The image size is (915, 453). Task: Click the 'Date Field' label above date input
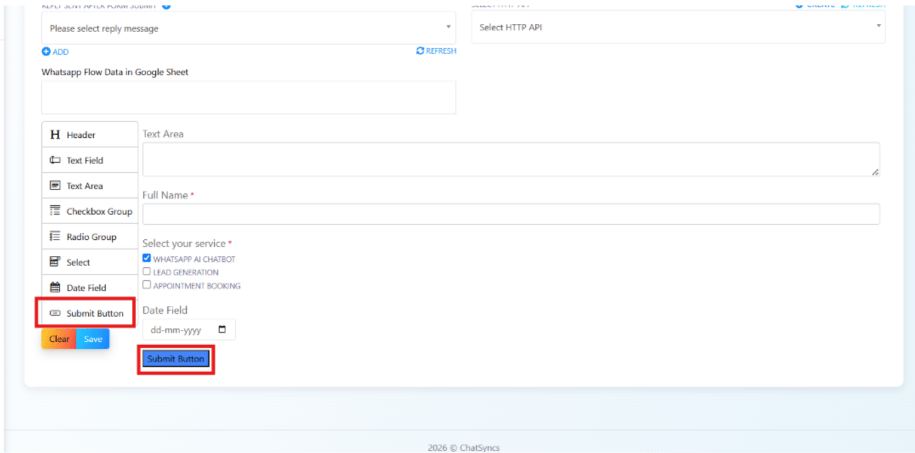click(x=165, y=311)
